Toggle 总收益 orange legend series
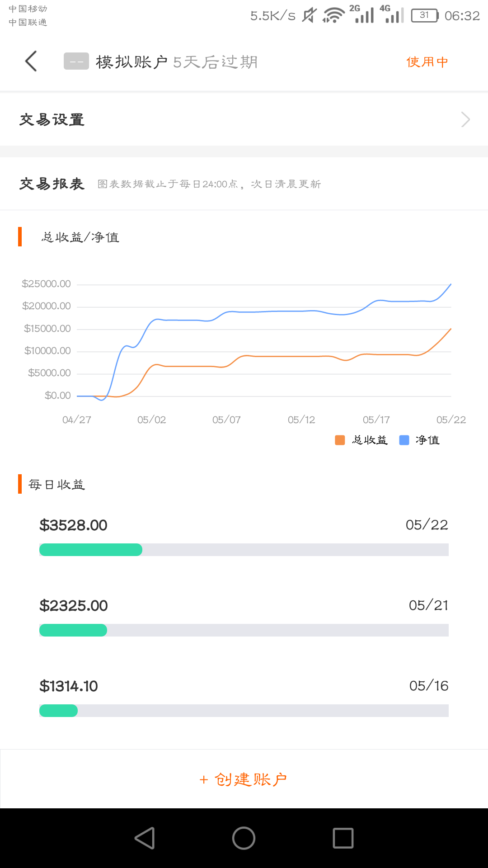The width and height of the screenshot is (488, 868). (x=361, y=440)
